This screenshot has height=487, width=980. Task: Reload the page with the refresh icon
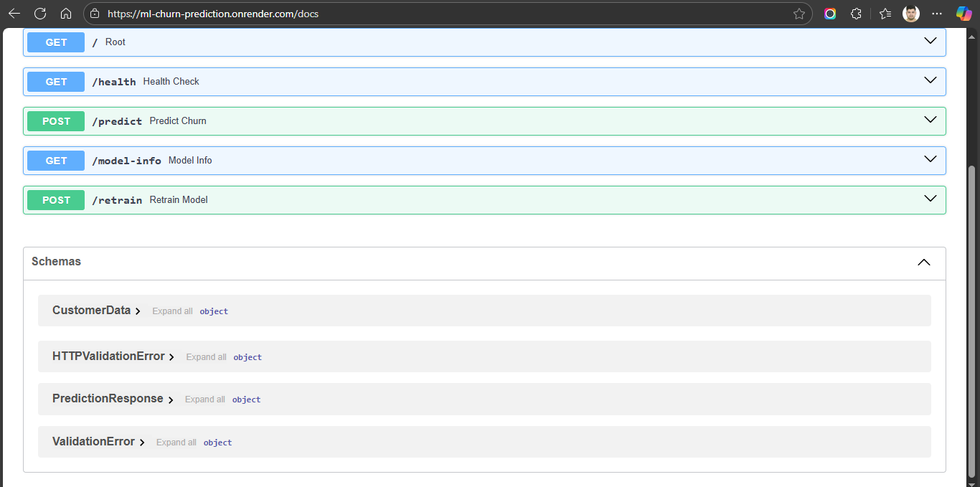coord(40,14)
